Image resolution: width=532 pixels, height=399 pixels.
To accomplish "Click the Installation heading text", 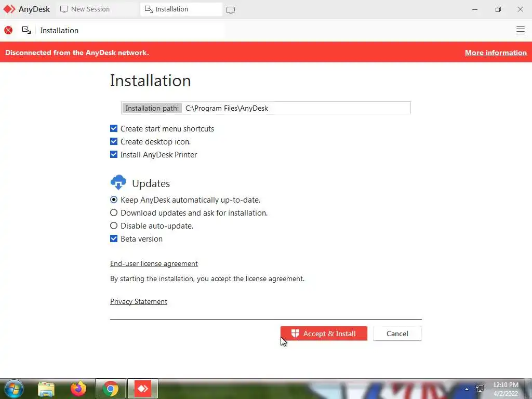I will pos(150,81).
